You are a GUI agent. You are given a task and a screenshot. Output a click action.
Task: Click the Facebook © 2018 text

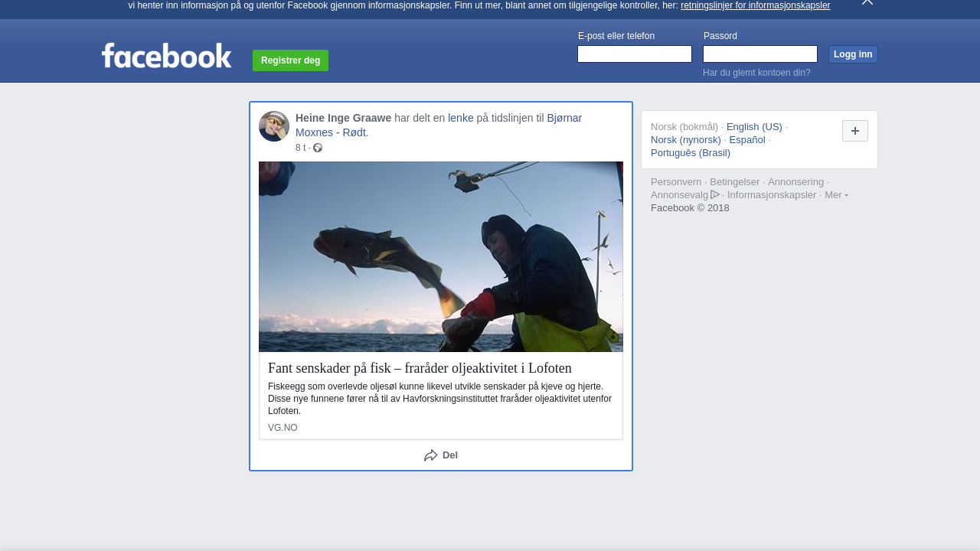point(690,208)
